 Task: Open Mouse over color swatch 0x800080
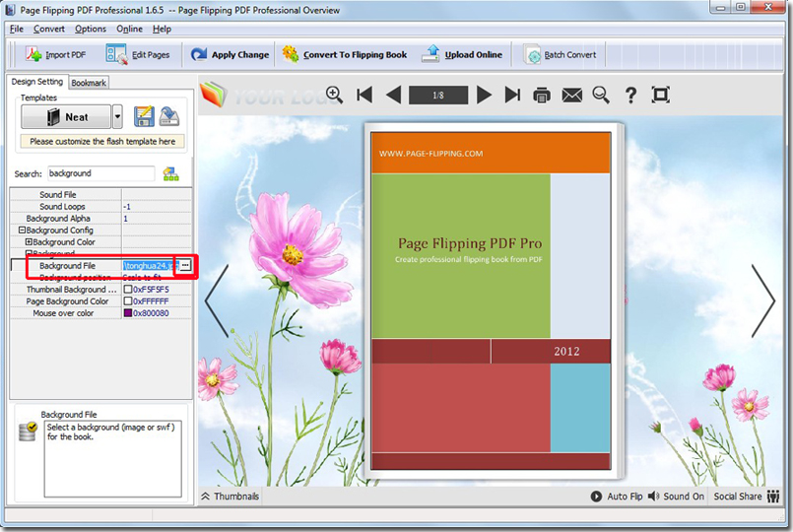tap(128, 313)
